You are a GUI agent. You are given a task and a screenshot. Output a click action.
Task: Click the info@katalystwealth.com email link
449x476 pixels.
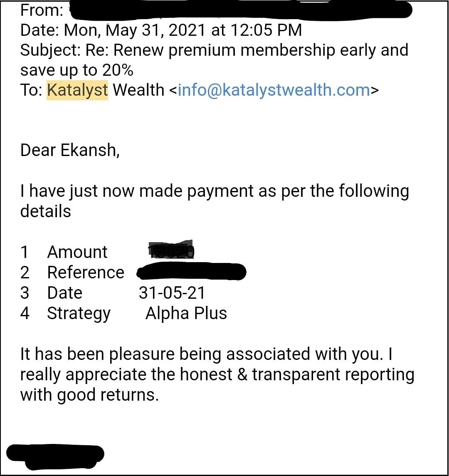274,90
